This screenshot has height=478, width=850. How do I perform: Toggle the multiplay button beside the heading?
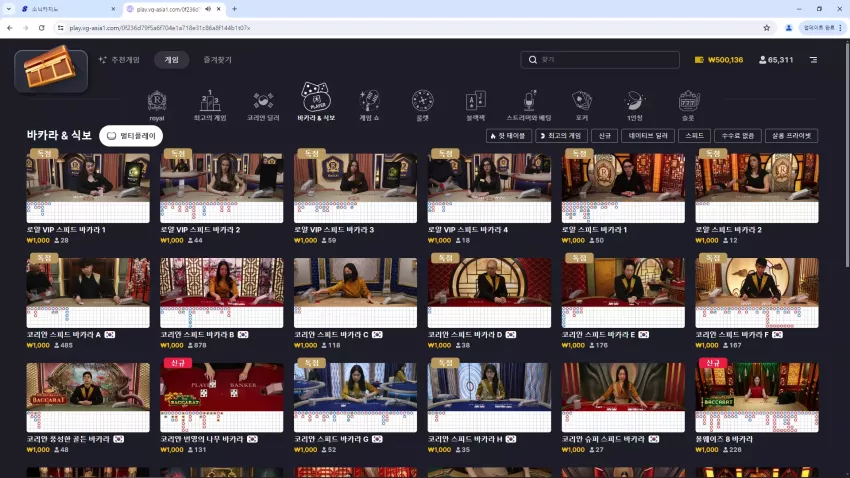click(131, 135)
